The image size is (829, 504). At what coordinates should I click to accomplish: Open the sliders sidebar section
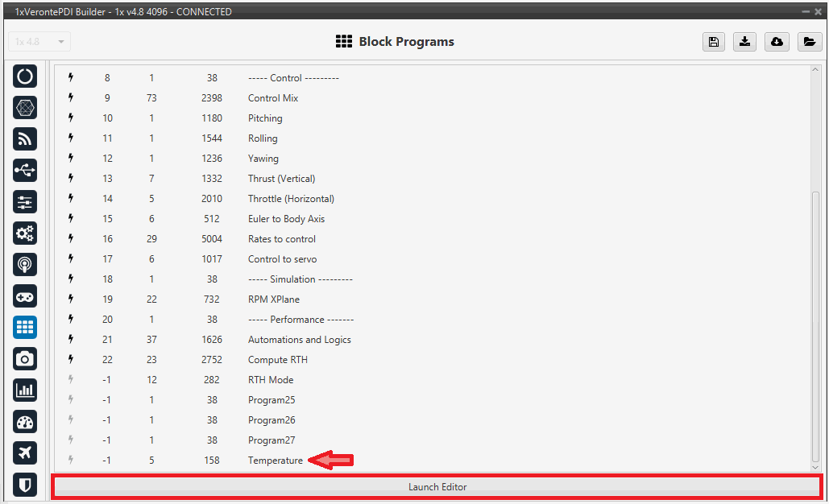coord(25,202)
